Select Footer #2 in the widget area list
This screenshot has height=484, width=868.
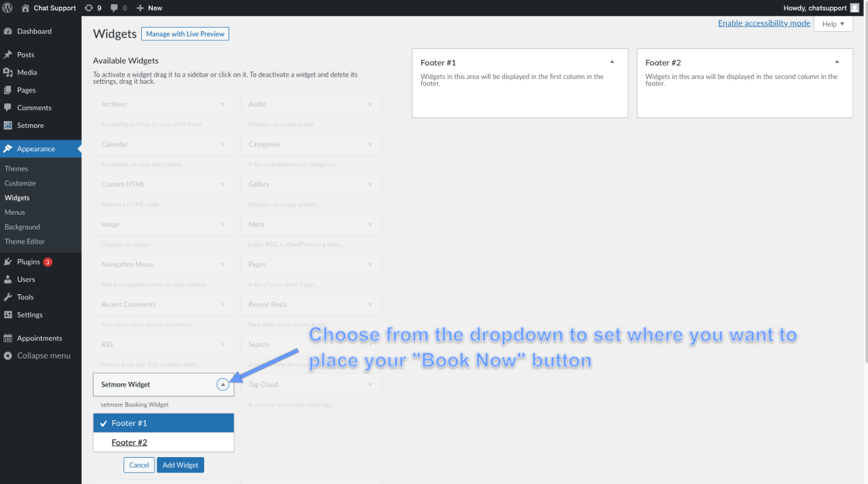(163, 442)
